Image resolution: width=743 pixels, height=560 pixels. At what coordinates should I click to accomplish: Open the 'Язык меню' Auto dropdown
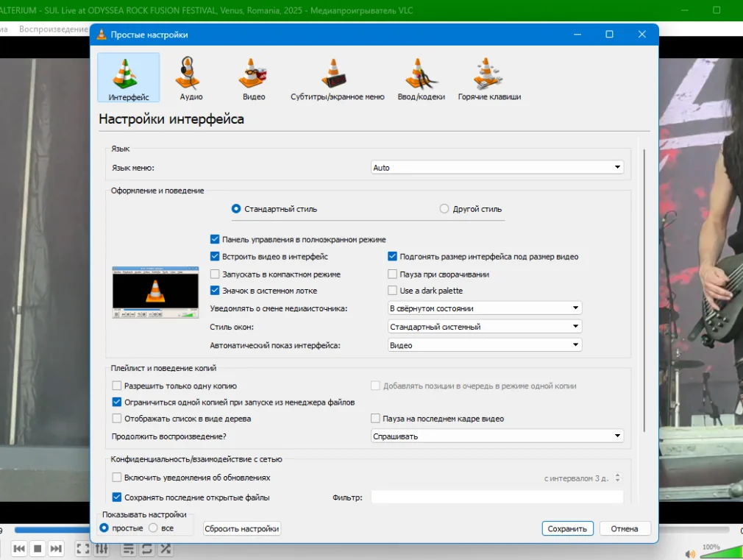497,168
